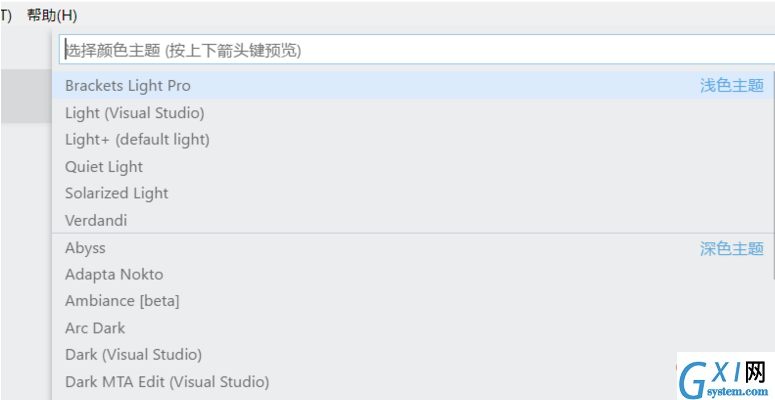Select the Brackets Light Pro theme
Viewport: 775px width, 400px height.
[128, 86]
